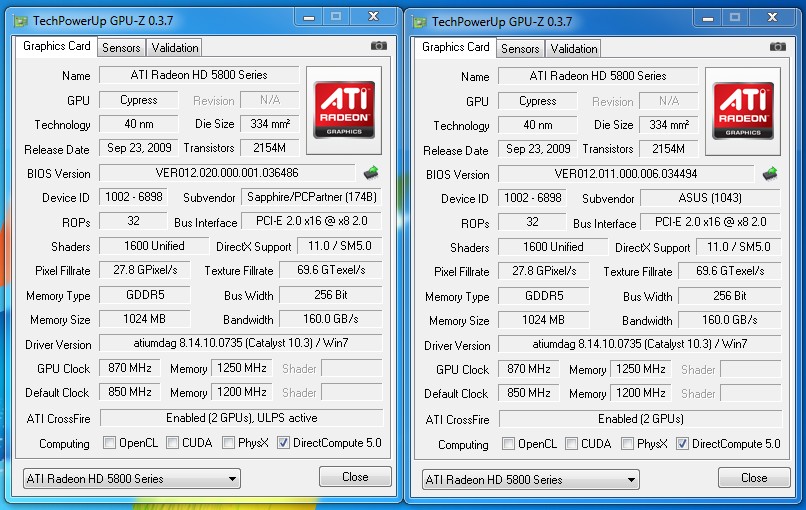Click GPU field Cypress in left window
Screen dimensions: 806x510
point(139,100)
